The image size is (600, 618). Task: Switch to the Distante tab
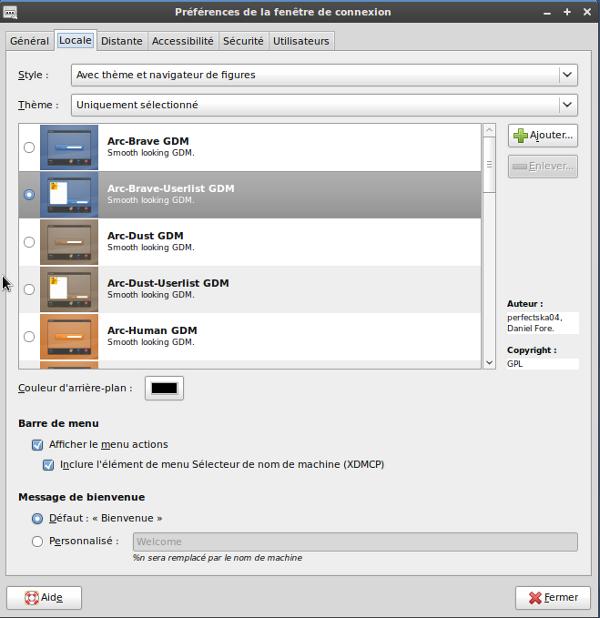pos(121,41)
